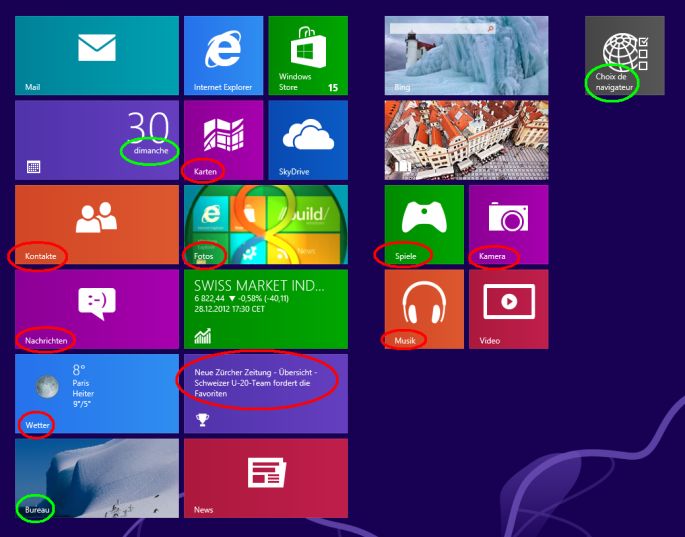This screenshot has width=685, height=537.
Task: Open the Video player tile
Action: tap(509, 309)
